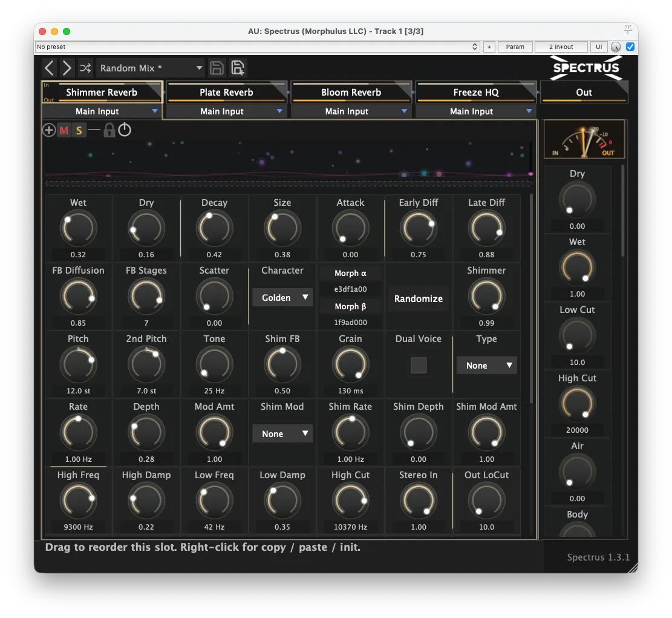This screenshot has width=672, height=618.
Task: Click the UI button
Action: 599,47
